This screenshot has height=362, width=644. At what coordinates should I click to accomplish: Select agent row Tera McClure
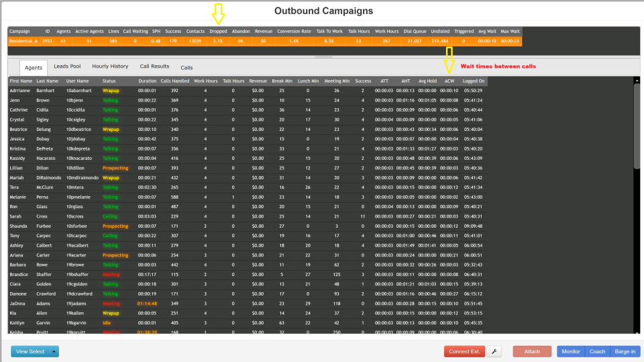(x=248, y=187)
